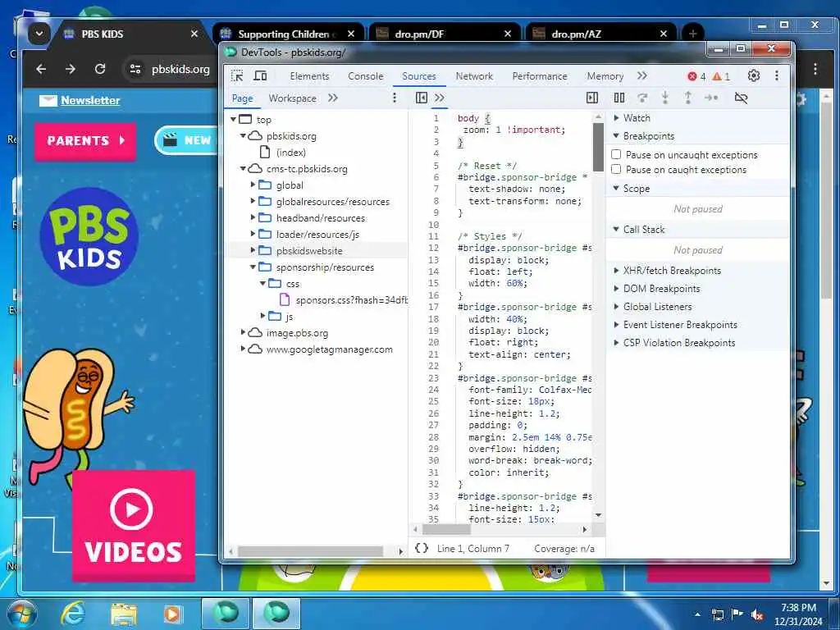Collapse the top frame tree node
This screenshot has height=630, width=840.
pyautogui.click(x=233, y=119)
